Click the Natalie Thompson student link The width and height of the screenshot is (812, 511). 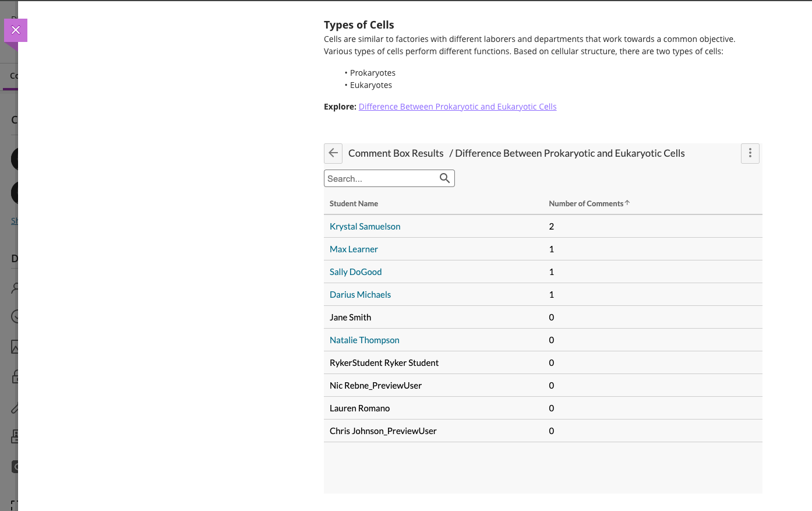364,340
